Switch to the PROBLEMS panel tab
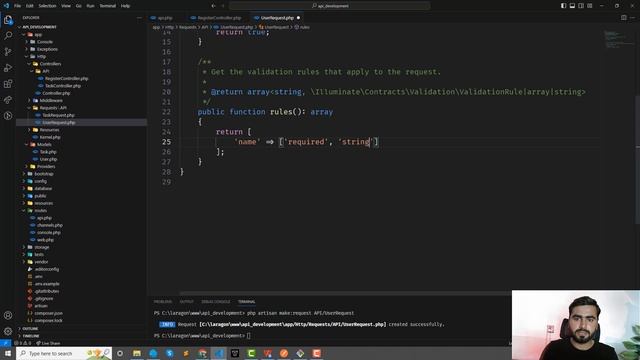The image size is (640, 360). point(163,302)
